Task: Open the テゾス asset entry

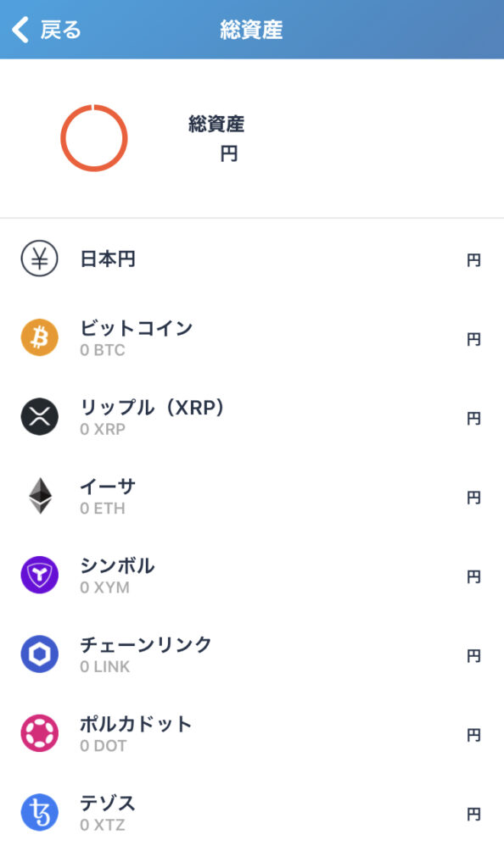Action: (x=252, y=813)
